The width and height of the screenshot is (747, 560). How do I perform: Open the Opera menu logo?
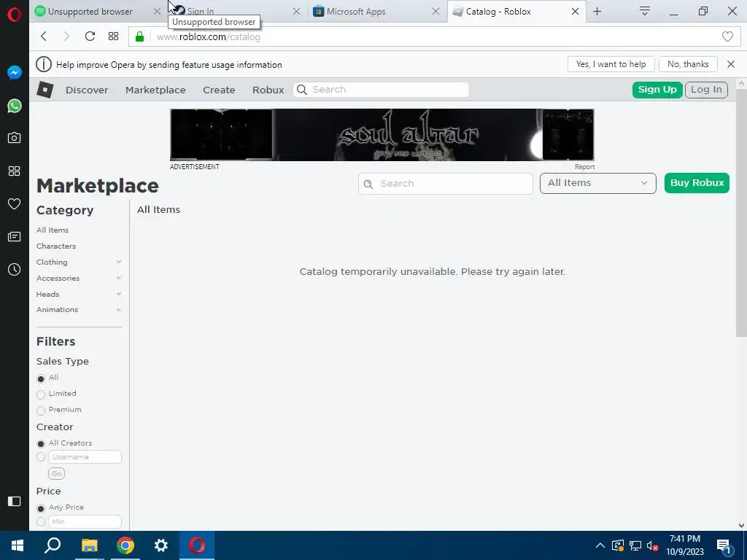tap(15, 15)
